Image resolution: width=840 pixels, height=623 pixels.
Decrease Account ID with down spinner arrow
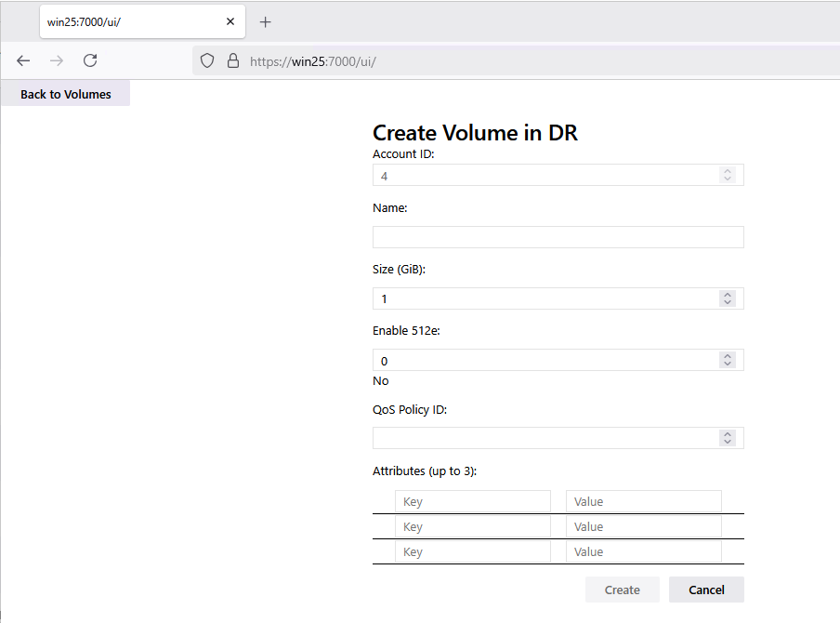728,179
